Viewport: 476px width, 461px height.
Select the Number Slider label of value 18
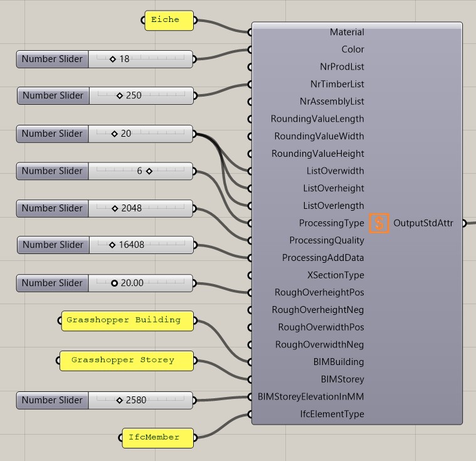pos(52,59)
